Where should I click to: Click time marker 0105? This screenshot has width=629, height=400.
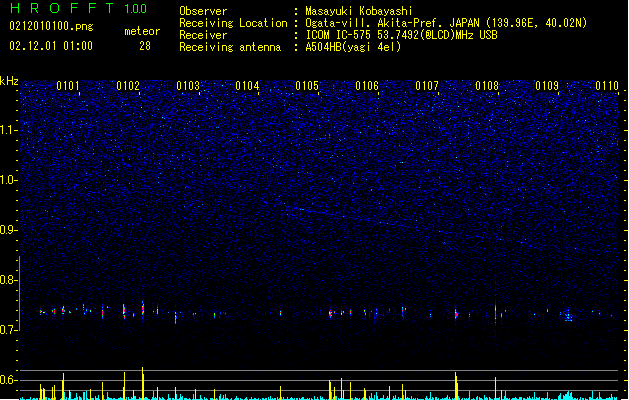click(307, 86)
